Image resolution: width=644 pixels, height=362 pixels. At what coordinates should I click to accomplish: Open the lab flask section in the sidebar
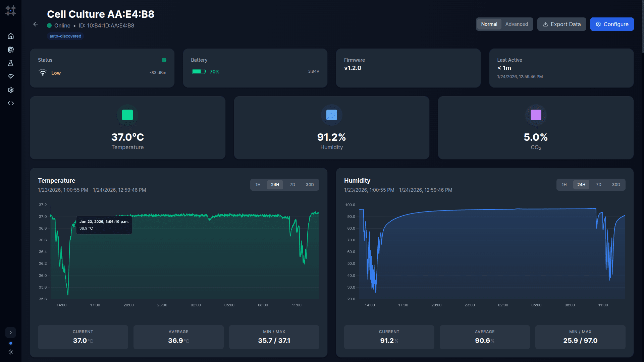pos(11,63)
